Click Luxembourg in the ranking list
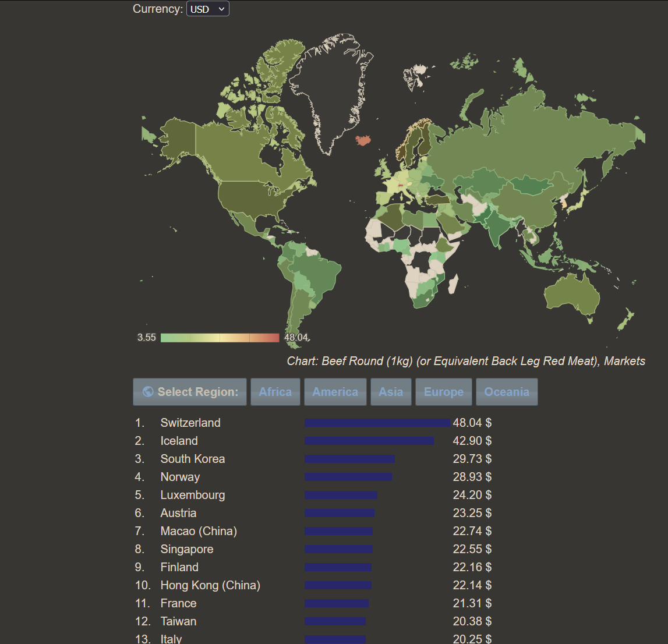This screenshot has width=668, height=644. (x=193, y=495)
